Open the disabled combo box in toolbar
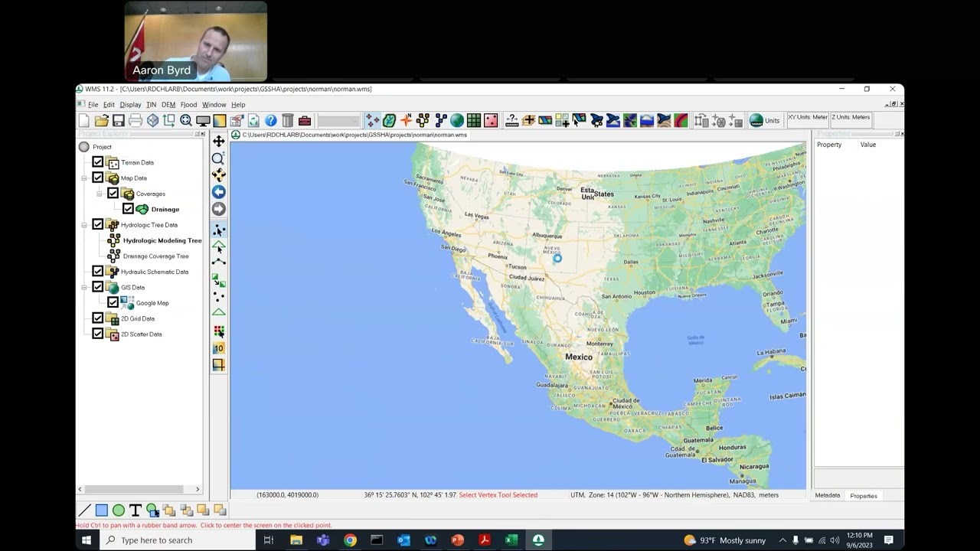The width and height of the screenshot is (980, 551). click(x=338, y=121)
